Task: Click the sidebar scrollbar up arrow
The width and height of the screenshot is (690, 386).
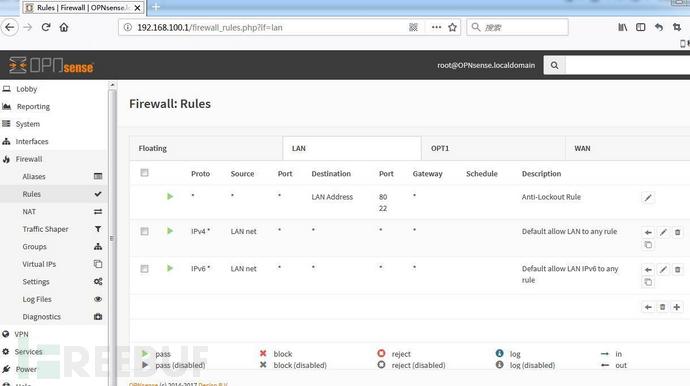Action: click(112, 85)
